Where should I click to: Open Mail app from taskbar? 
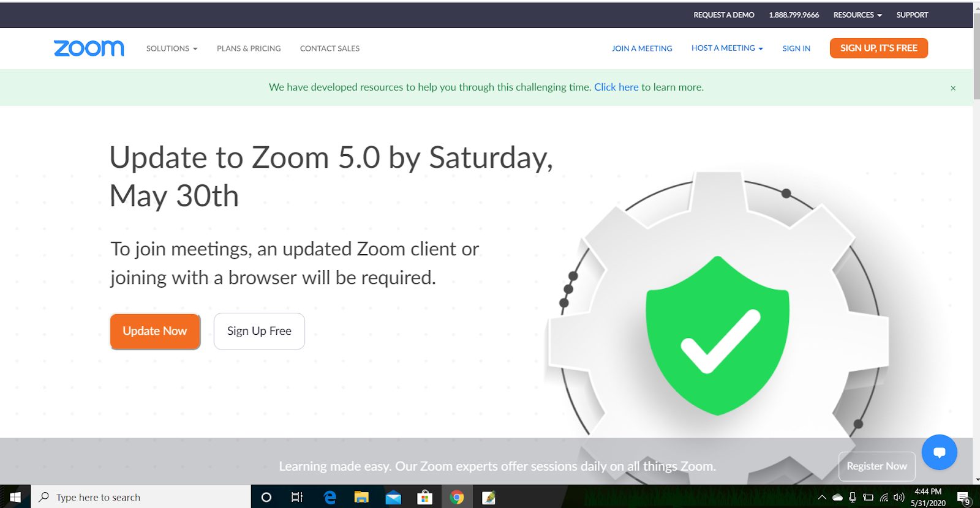pos(393,497)
